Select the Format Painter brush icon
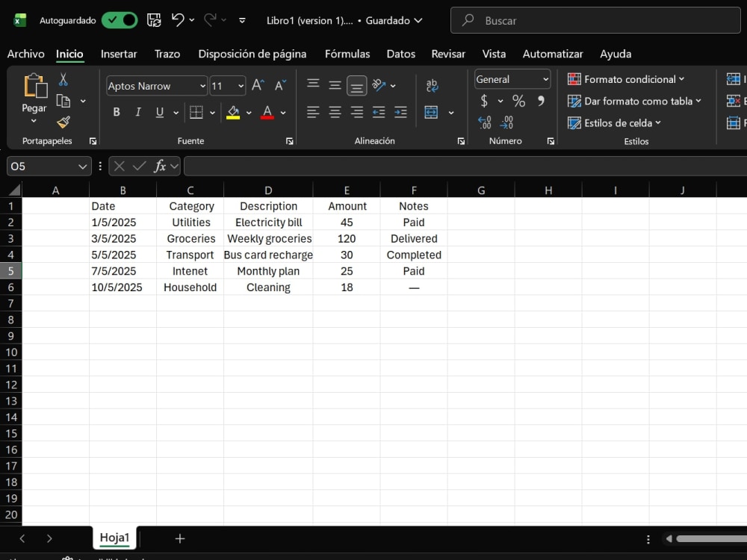Viewport: 747px width, 560px height. point(63,122)
